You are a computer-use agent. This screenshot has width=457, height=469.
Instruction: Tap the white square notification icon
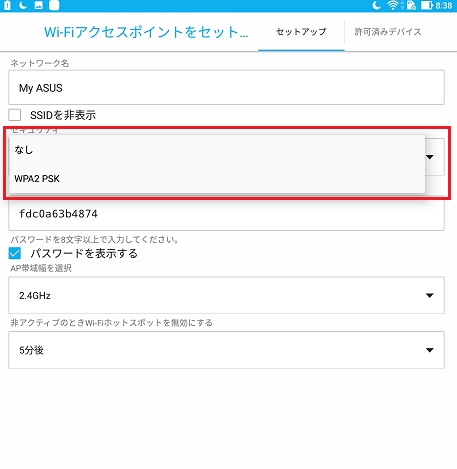[x=54, y=5]
